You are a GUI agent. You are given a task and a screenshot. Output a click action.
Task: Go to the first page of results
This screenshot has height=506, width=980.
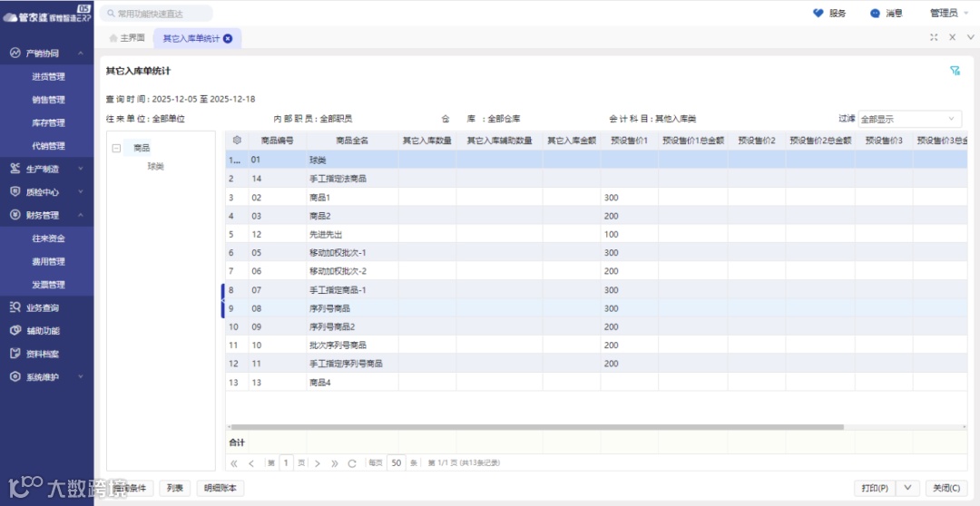pyautogui.click(x=234, y=463)
